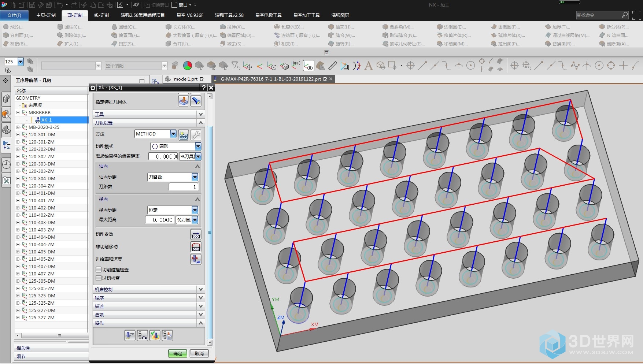Image resolution: width=643 pixels, height=364 pixels.
Task: Open non-cutting moves (非切削移动) settings
Action: coord(196,247)
